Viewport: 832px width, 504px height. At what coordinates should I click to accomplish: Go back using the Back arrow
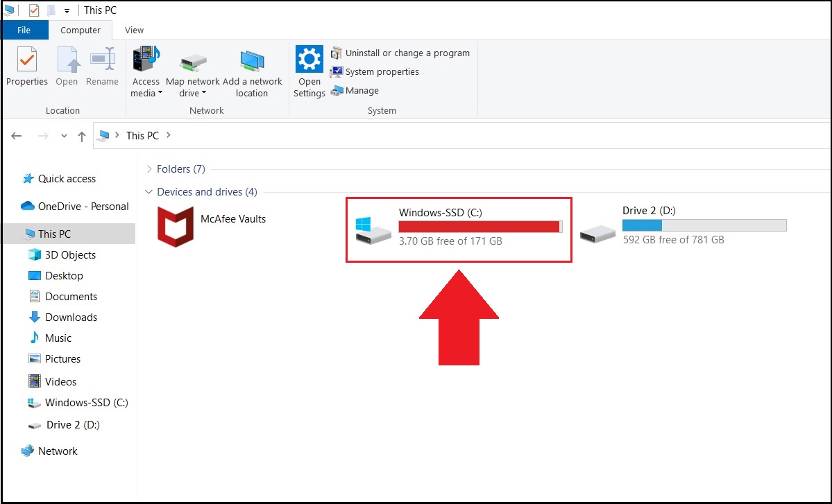tap(17, 136)
